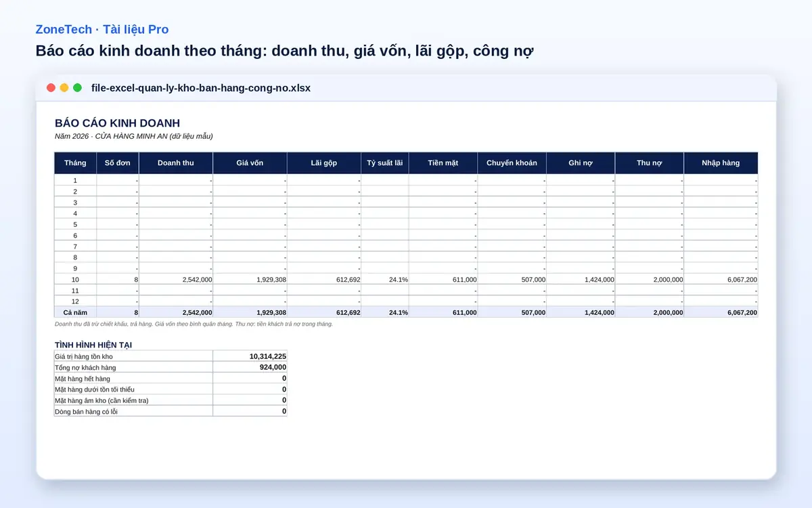
Task: Select the Giá vốn column header
Action: [x=250, y=163]
